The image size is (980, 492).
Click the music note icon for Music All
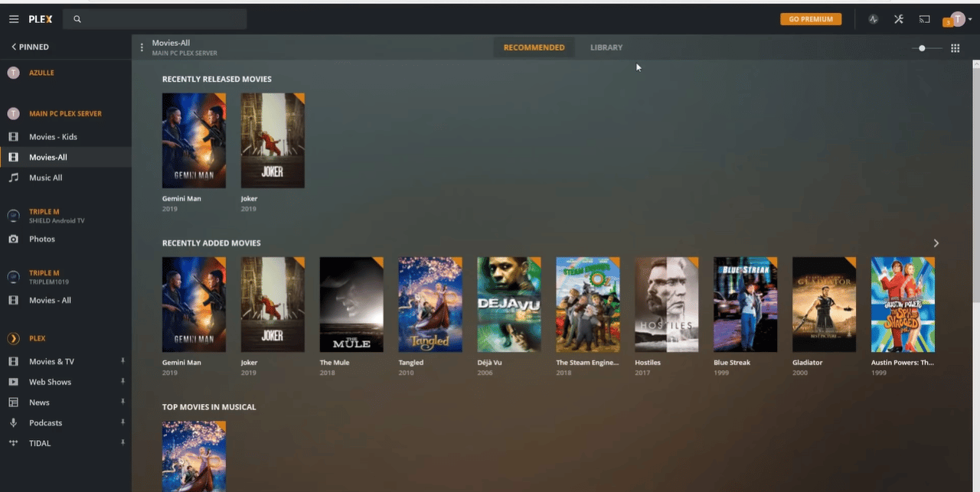13,178
